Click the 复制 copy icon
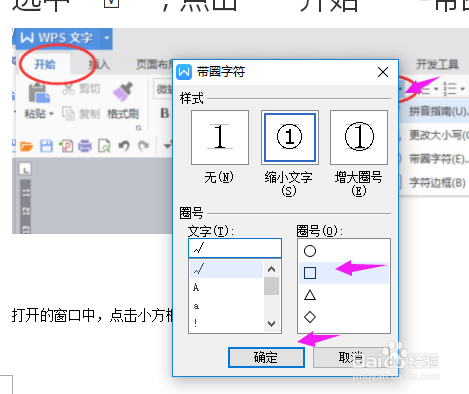 click(68, 114)
